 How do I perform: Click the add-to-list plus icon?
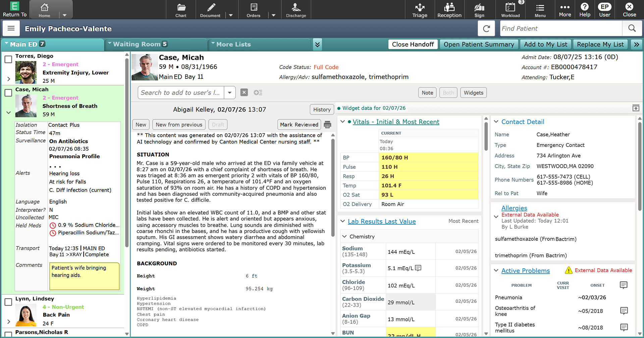(x=258, y=93)
